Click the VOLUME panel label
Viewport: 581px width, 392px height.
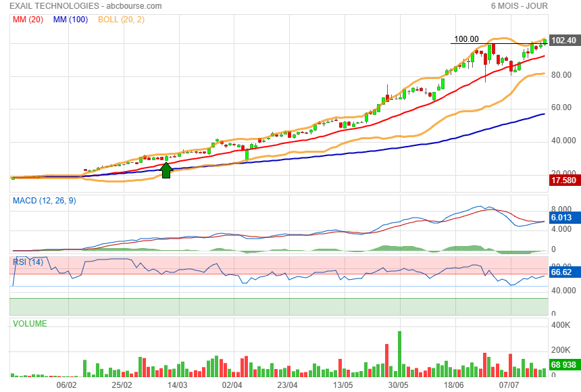pyautogui.click(x=30, y=324)
